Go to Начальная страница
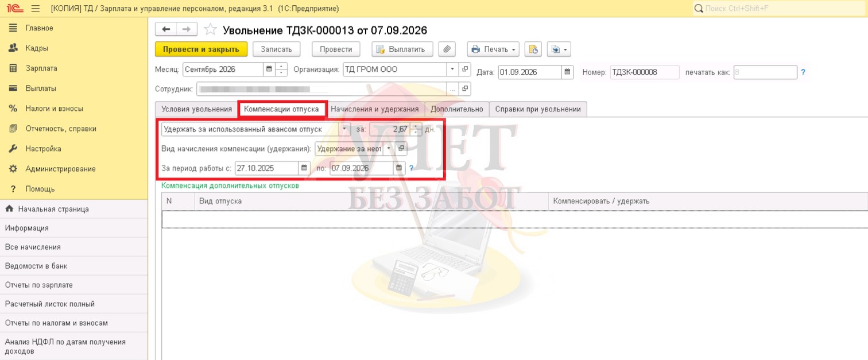Viewport: 868px width, 360px height. 53,209
